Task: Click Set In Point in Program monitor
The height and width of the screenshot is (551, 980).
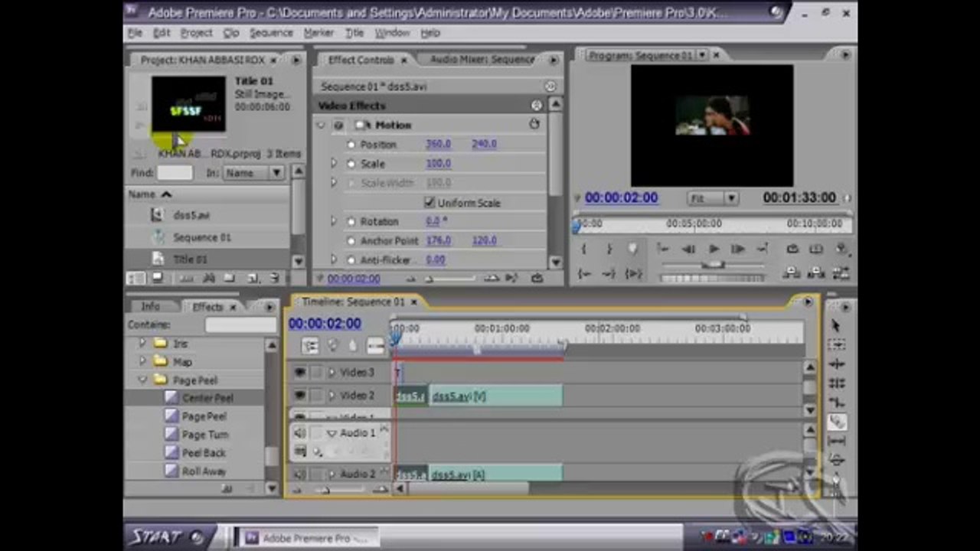Action: (584, 249)
